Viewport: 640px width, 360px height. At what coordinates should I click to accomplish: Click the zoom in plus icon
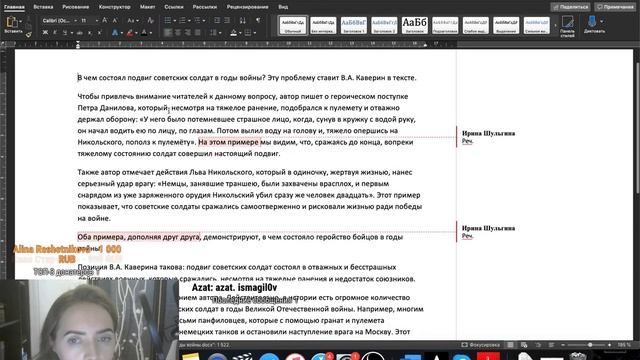click(x=609, y=345)
